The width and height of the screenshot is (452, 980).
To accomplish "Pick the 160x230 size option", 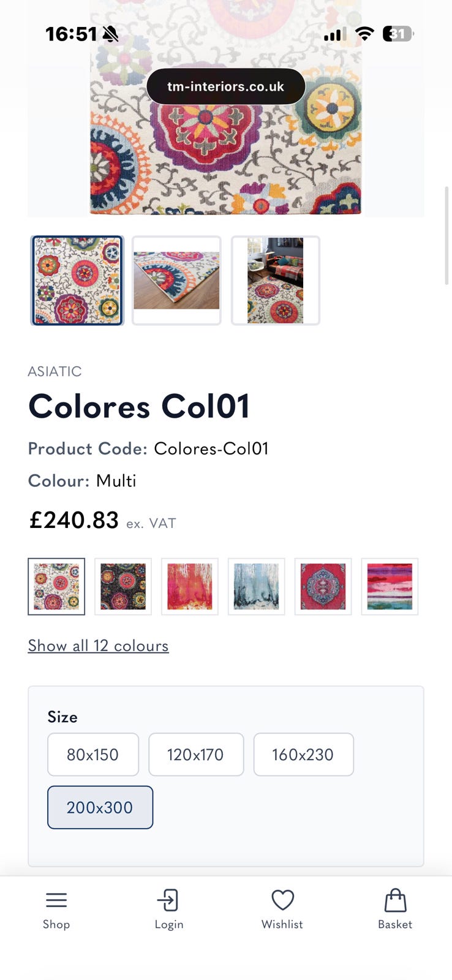I will coord(303,755).
